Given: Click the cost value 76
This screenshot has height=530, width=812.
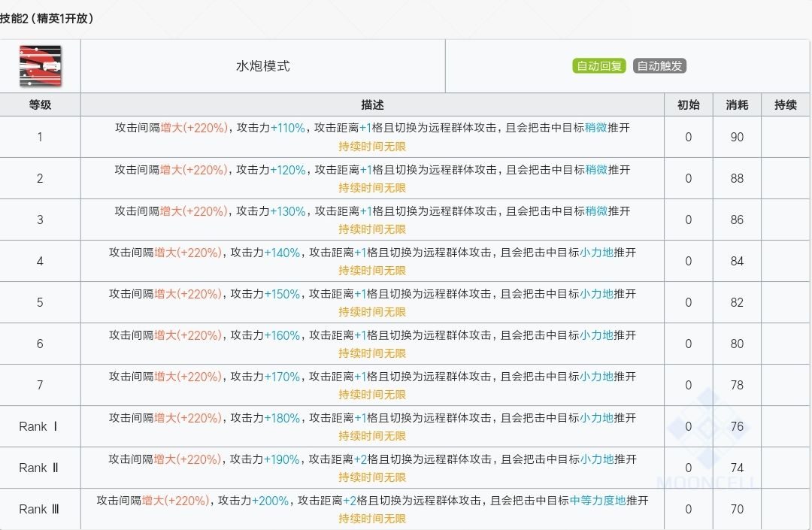Looking at the screenshot, I should coord(737,426).
